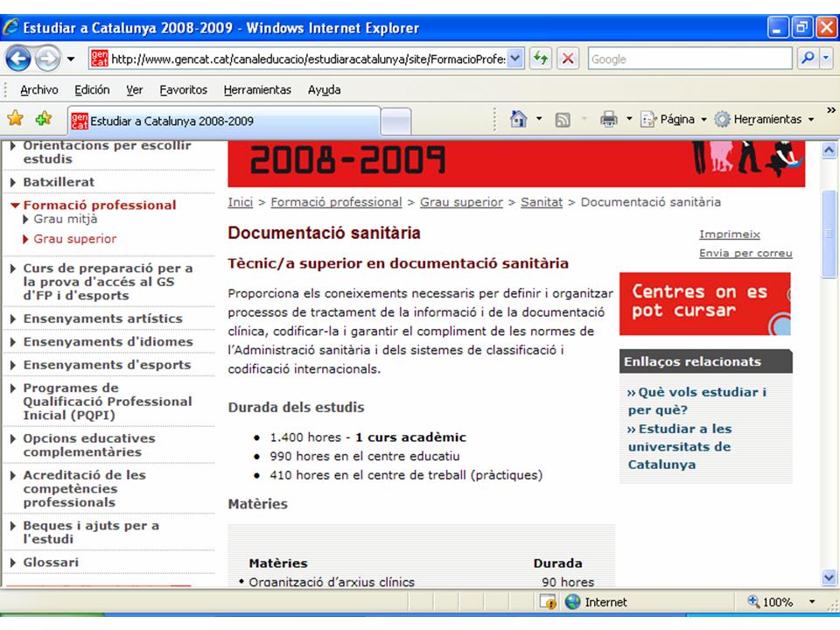Viewport: 840px width, 630px height.
Task: Open the Página toolbar dropdown
Action: [675, 119]
